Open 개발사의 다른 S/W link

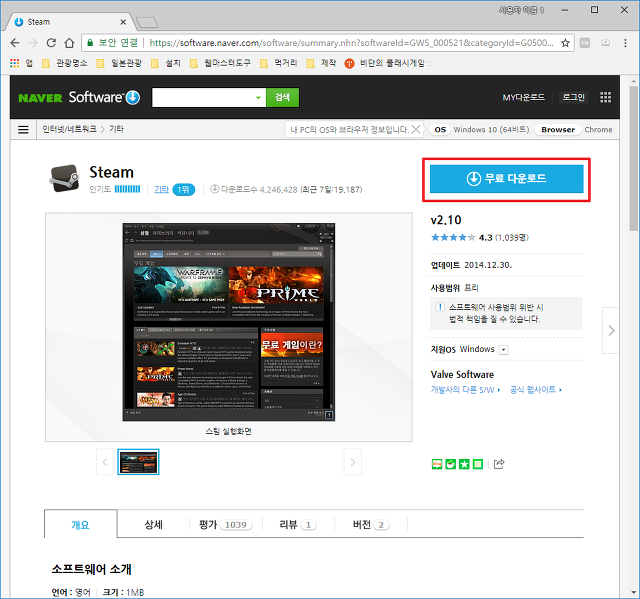[x=465, y=390]
